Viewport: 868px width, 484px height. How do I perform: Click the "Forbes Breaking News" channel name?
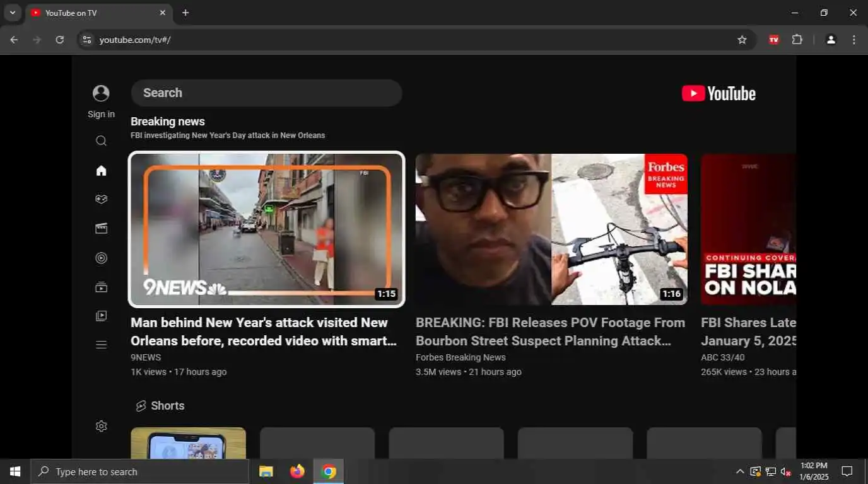coord(460,357)
